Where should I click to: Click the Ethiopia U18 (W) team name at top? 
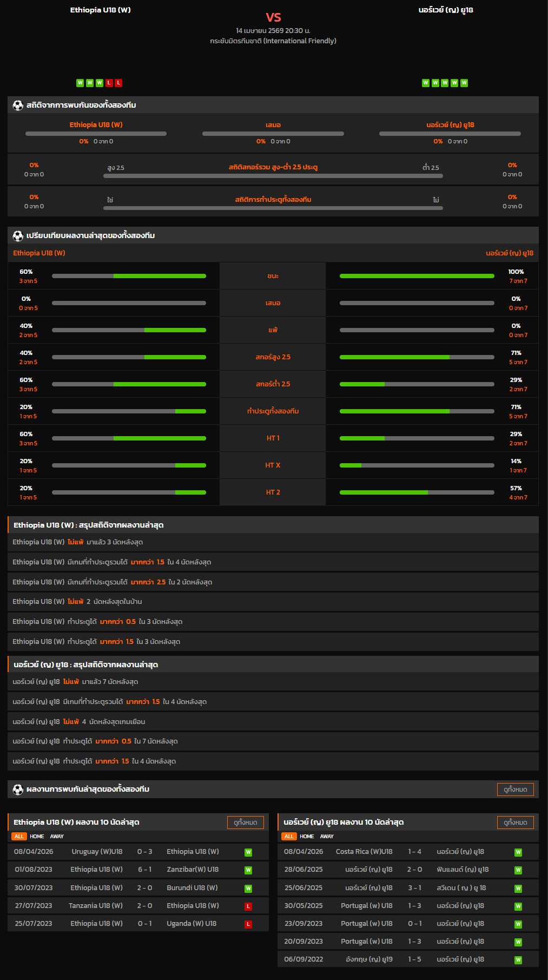pos(100,10)
